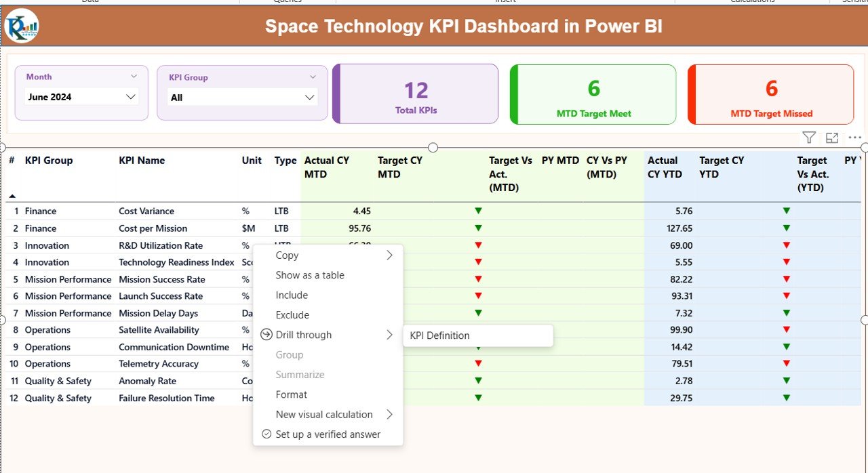Select Show as a table menu item
This screenshot has height=473, width=868.
tap(310, 275)
